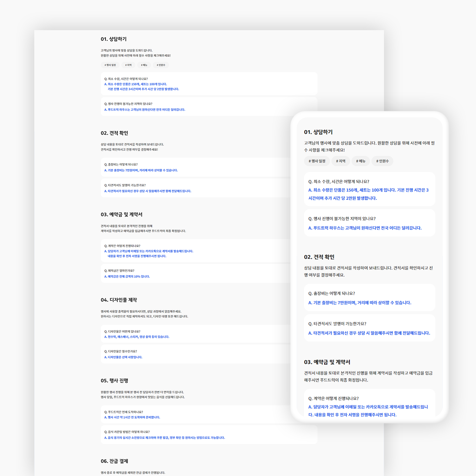Viewport: 476px width, 476px height.
Task: Click answer '예약금은 전체 금액의 10% 입니다'
Action: point(127,276)
